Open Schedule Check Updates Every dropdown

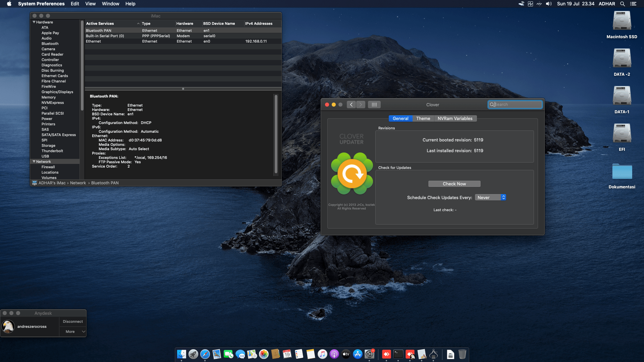(490, 197)
